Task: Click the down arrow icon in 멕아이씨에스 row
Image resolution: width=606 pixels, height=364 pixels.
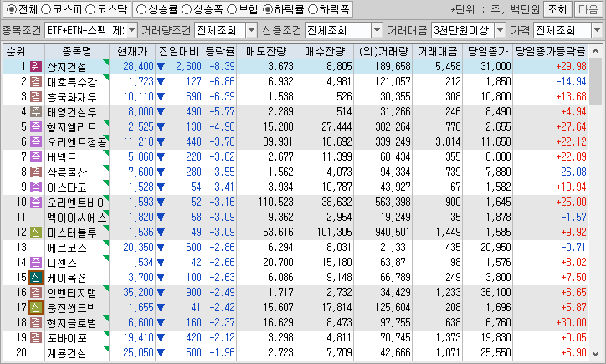Action: 161,218
